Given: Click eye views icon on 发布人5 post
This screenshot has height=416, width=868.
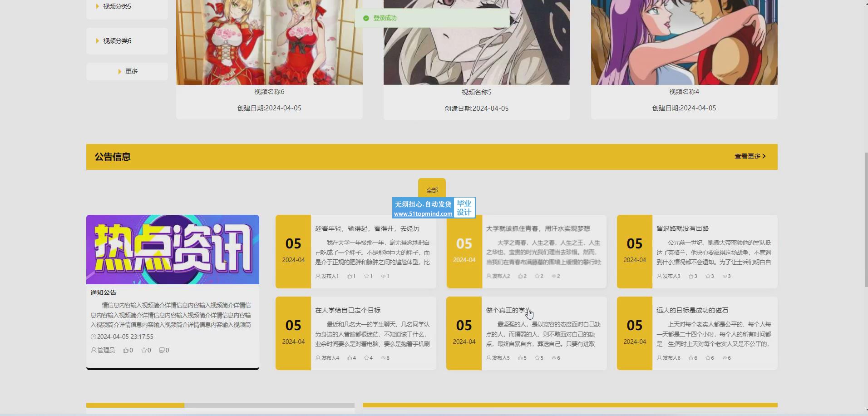Looking at the screenshot, I should tap(554, 358).
